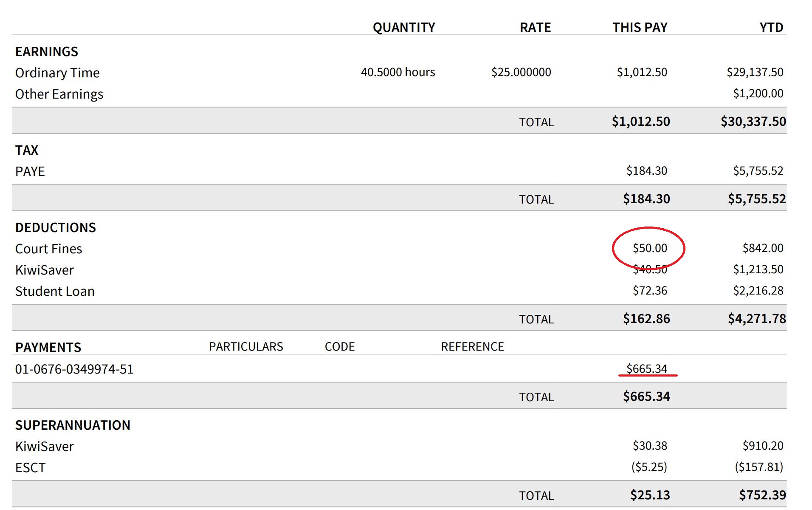812x510 pixels.
Task: Select the TAX section heading
Action: [27, 150]
